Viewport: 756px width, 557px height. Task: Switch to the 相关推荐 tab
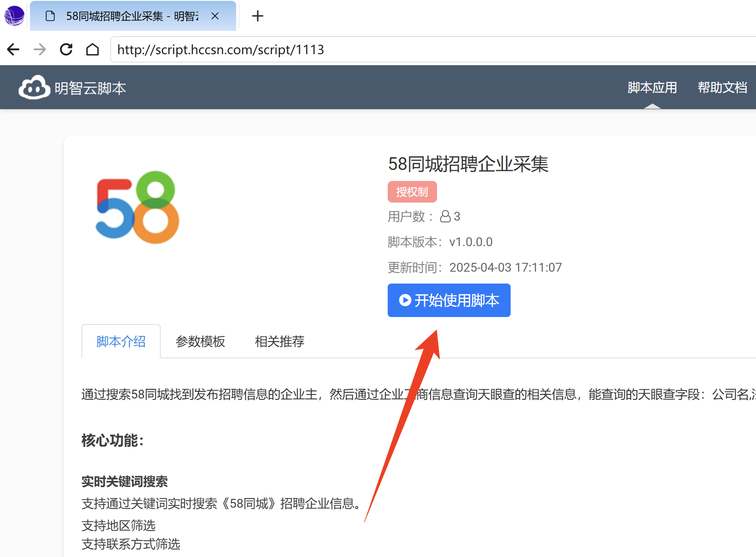point(280,341)
